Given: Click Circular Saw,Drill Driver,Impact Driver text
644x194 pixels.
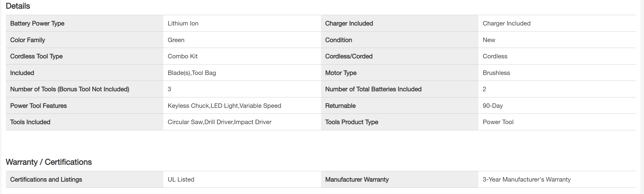Looking at the screenshot, I should point(219,122).
